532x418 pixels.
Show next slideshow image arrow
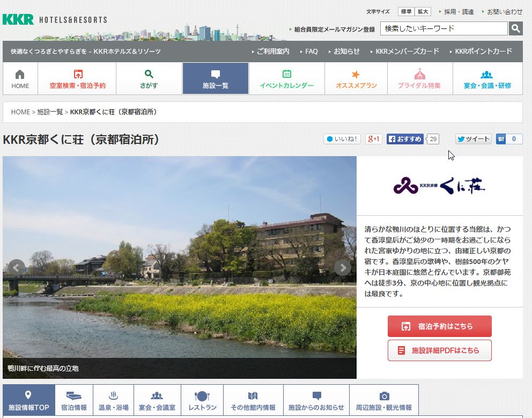[343, 268]
